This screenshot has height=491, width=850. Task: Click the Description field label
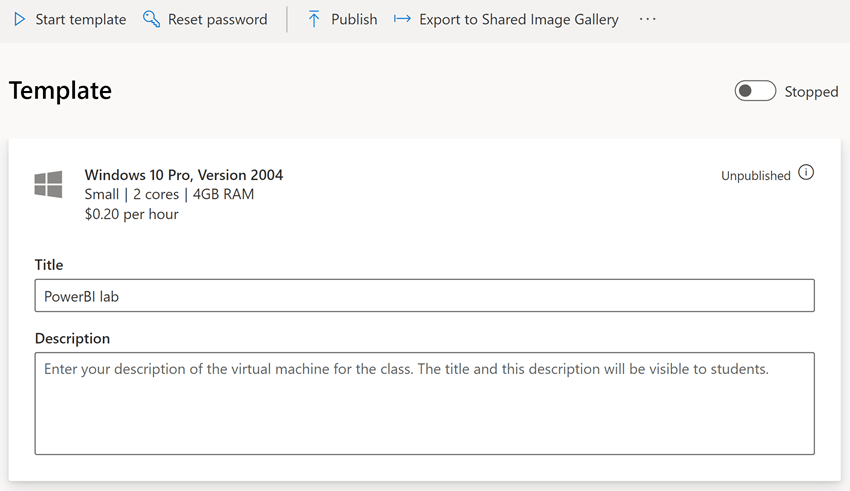tap(72, 338)
